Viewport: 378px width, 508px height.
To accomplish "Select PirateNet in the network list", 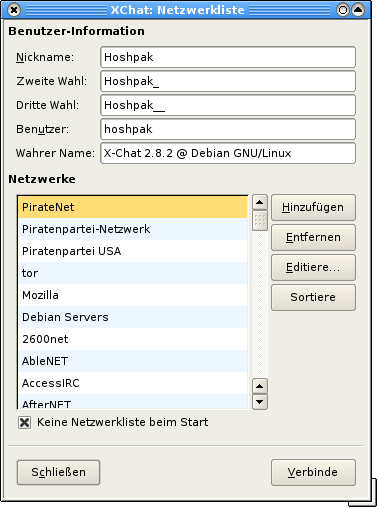I will pyautogui.click(x=133, y=207).
